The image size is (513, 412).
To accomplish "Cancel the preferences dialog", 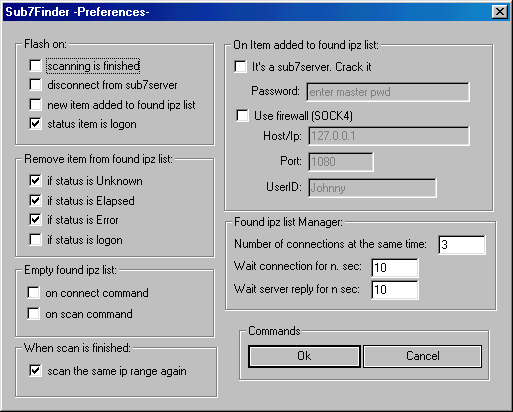I will [422, 356].
